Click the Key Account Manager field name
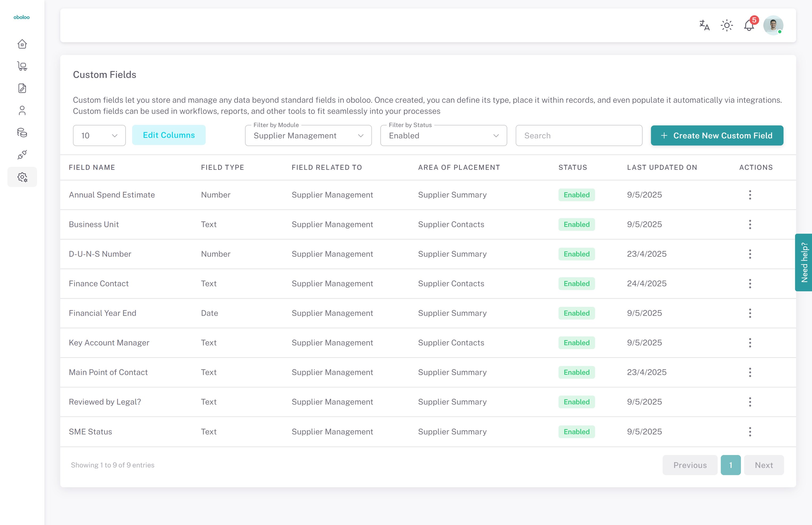This screenshot has height=525, width=812. [109, 343]
